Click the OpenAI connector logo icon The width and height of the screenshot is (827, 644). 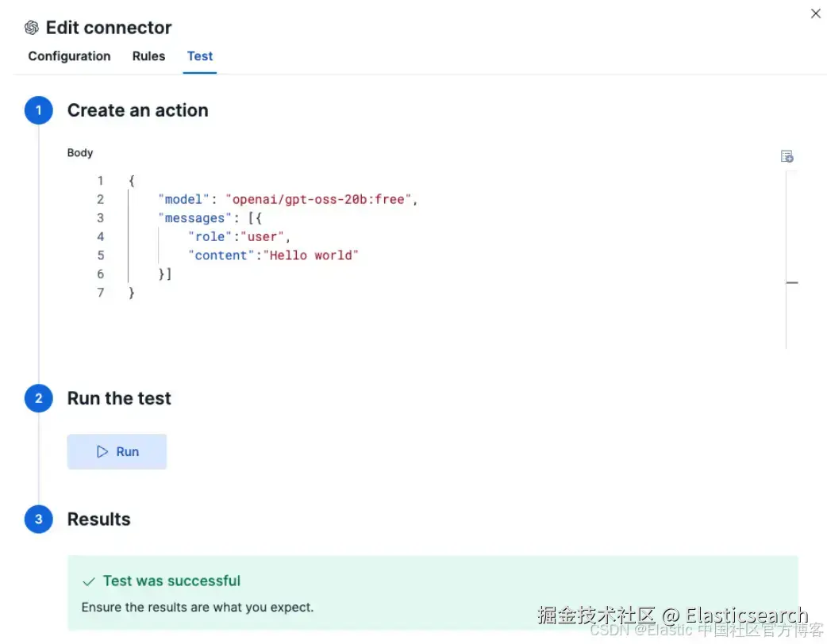32,28
